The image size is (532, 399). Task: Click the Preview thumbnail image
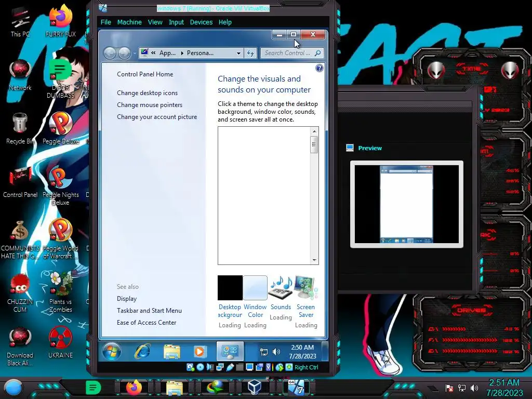pyautogui.click(x=406, y=204)
